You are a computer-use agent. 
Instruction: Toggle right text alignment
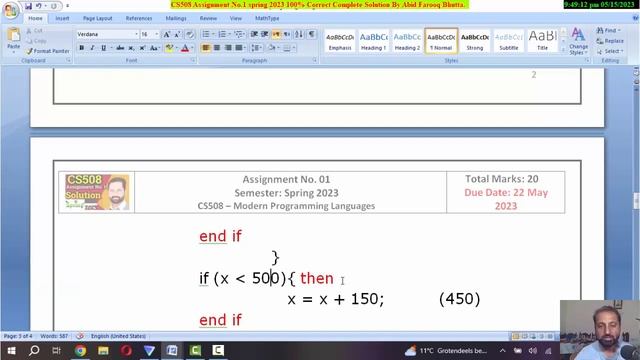(228, 48)
